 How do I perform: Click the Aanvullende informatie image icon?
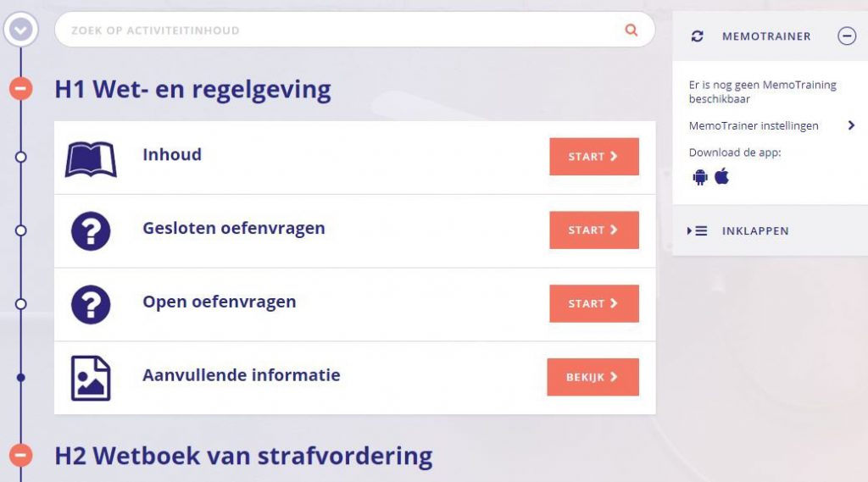coord(91,378)
